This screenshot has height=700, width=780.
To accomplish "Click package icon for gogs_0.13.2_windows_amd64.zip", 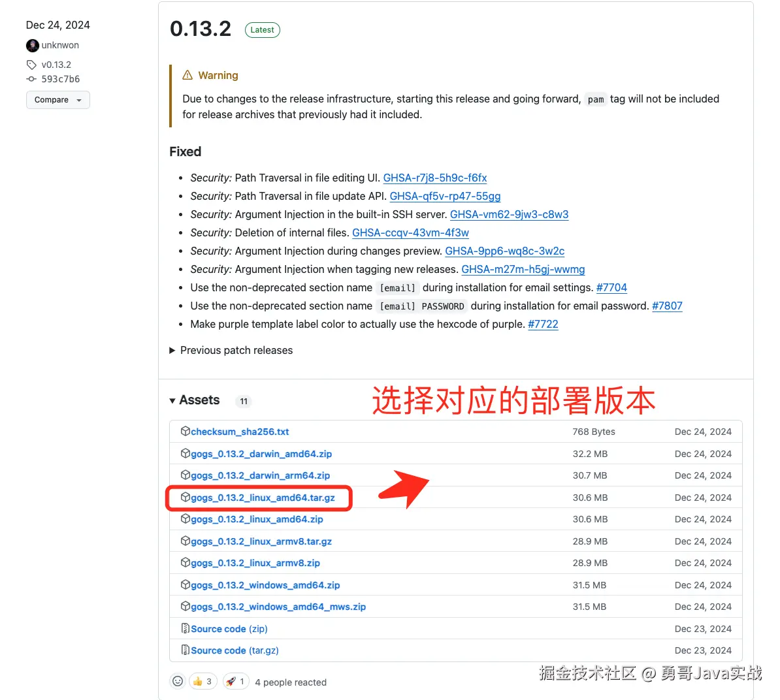I will 185,584.
